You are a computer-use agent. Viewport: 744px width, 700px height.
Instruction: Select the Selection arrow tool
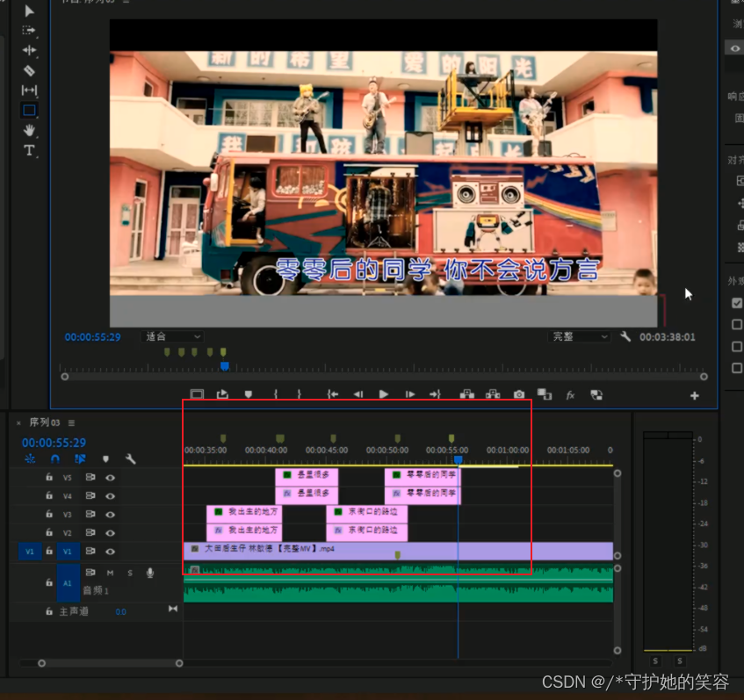(x=29, y=11)
